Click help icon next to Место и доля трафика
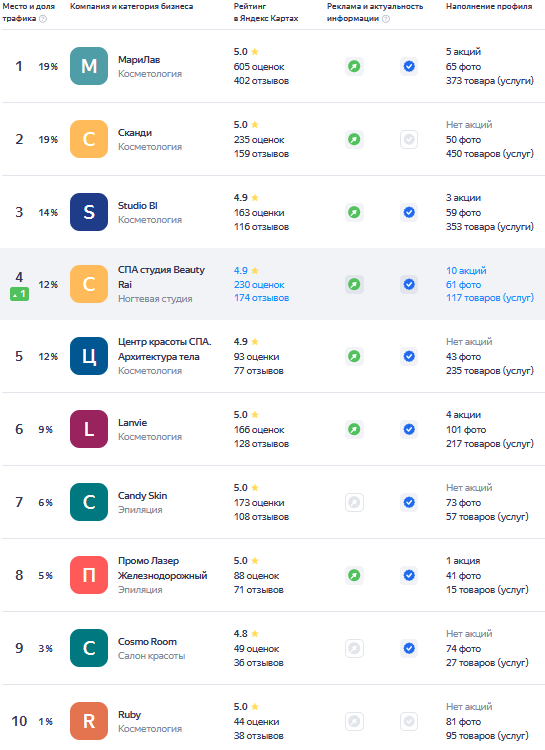This screenshot has height=750, width=545. point(43,19)
